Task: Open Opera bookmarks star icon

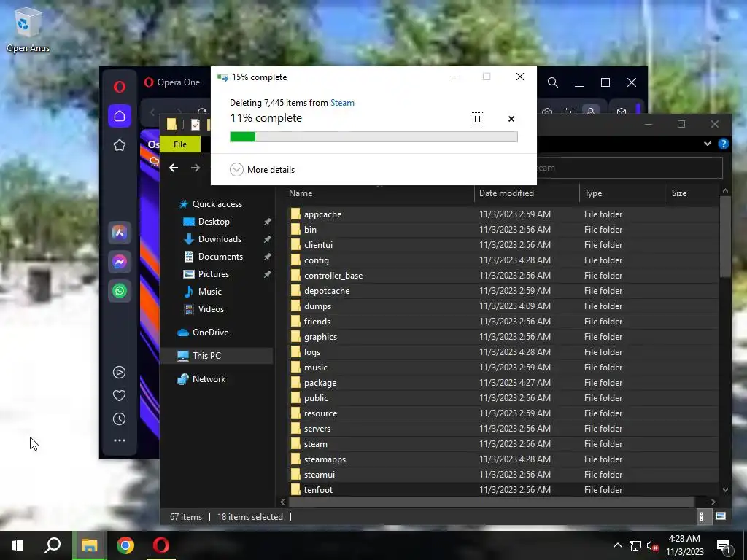Action: (120, 145)
